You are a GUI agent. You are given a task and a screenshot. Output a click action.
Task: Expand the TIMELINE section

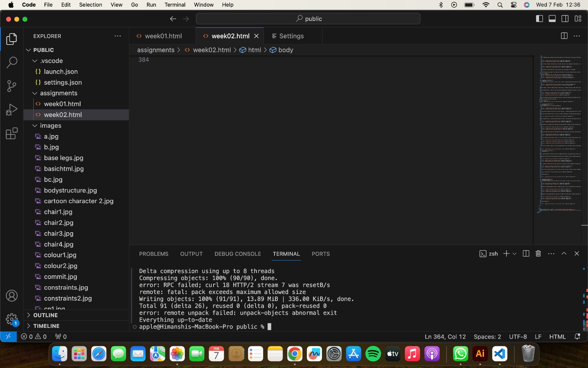point(76,326)
